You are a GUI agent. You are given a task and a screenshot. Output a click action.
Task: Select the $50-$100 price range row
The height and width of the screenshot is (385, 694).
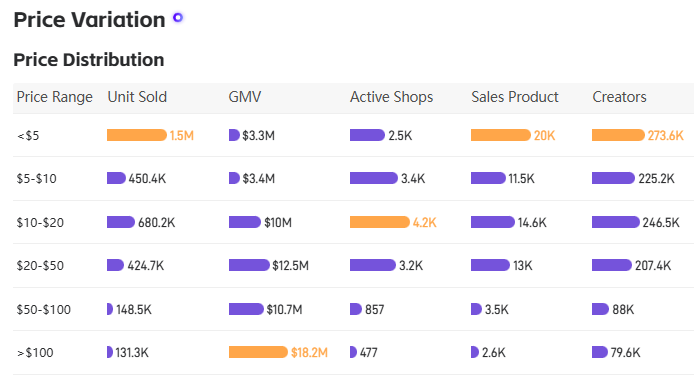point(353,309)
